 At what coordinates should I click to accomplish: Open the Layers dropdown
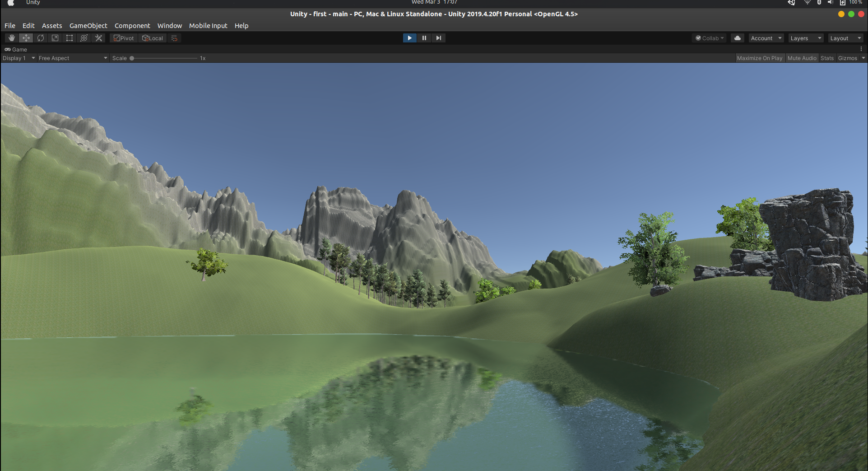coord(806,38)
